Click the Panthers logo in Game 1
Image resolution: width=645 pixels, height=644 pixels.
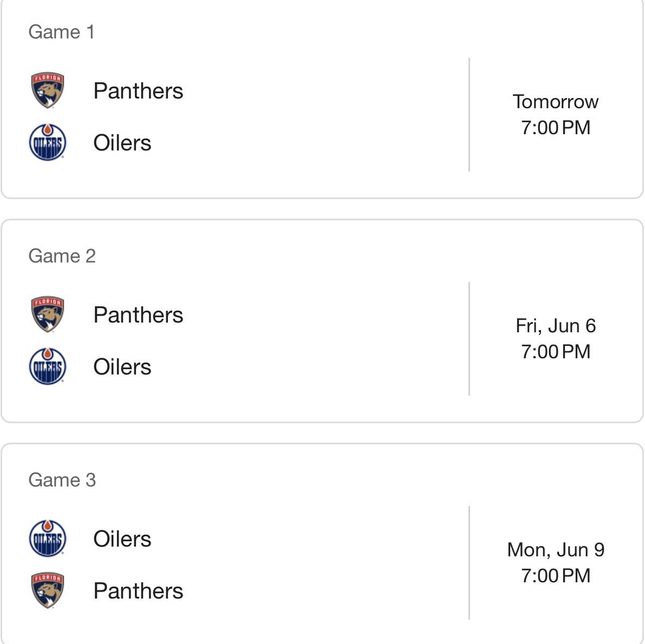pyautogui.click(x=48, y=90)
